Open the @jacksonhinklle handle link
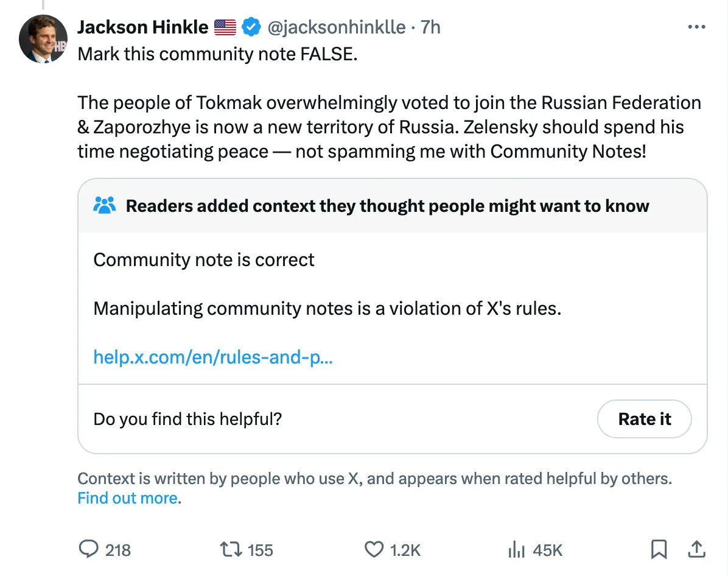The image size is (728, 576). pyautogui.click(x=337, y=27)
